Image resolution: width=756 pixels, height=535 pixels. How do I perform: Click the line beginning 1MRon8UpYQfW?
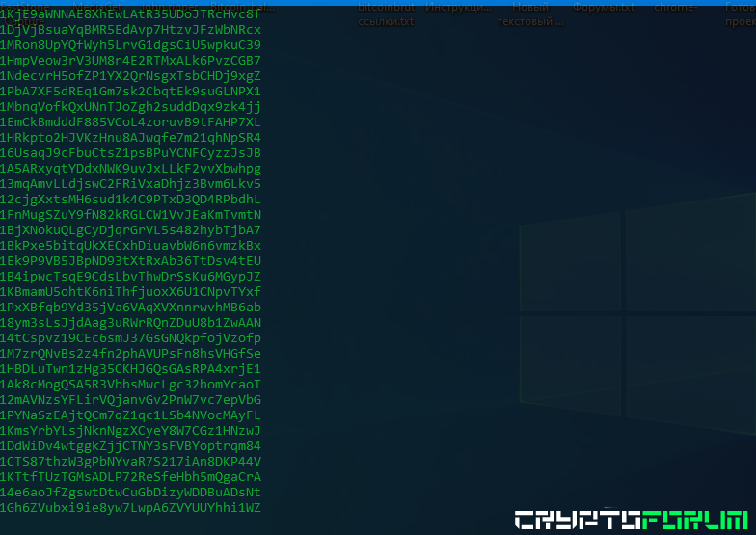130,44
